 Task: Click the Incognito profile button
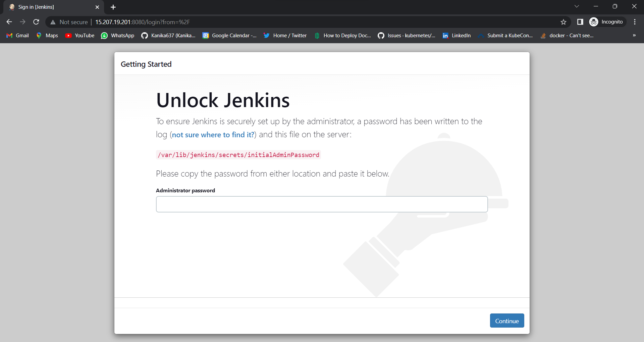coord(607,22)
